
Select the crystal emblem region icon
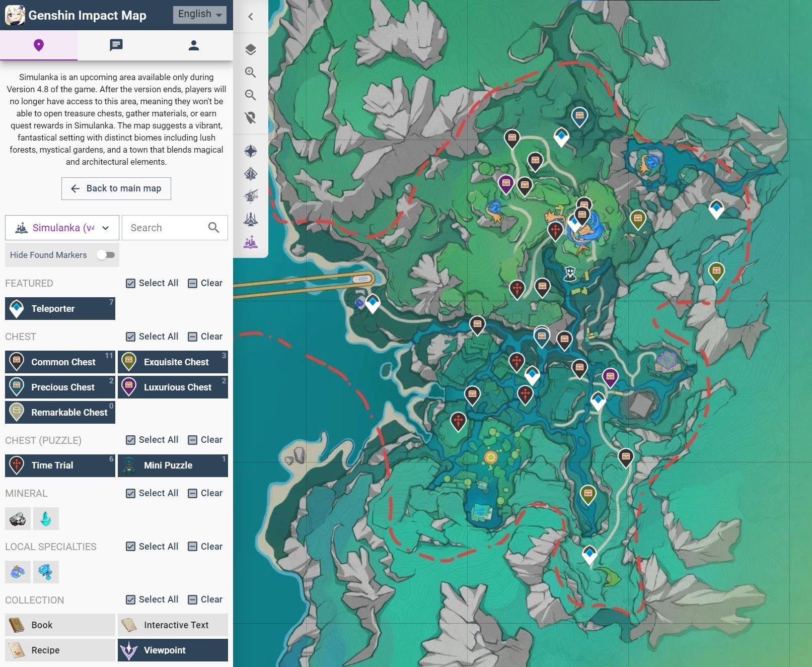pyautogui.click(x=251, y=174)
